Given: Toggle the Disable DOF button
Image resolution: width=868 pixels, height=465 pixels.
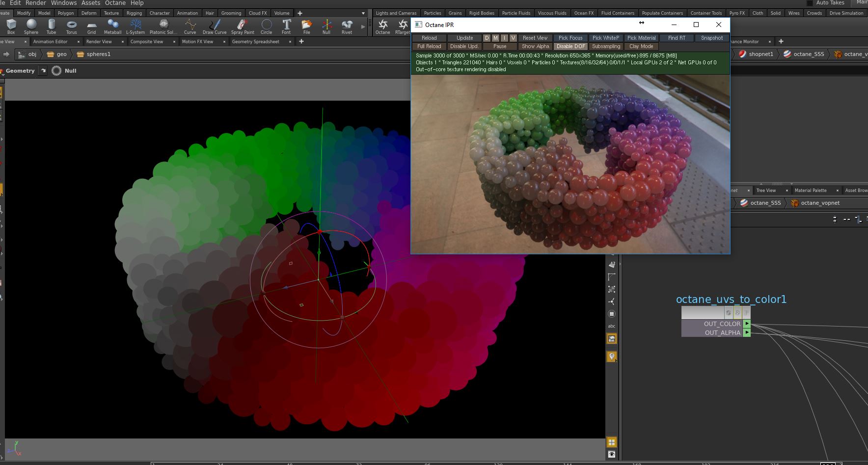Looking at the screenshot, I should [570, 46].
